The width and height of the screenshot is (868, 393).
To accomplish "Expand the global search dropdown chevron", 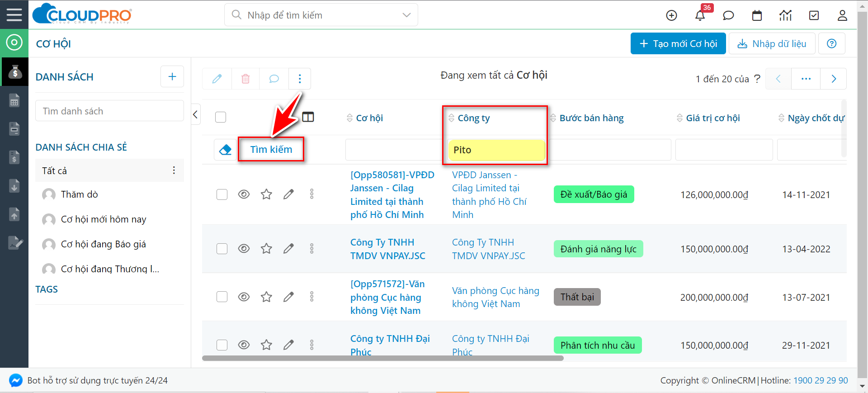I will 406,15.
